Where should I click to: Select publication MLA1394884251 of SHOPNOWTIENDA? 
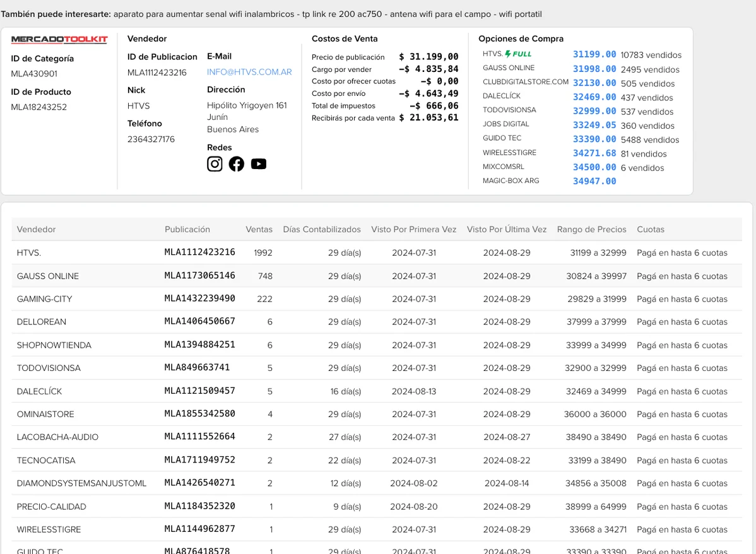click(x=199, y=345)
